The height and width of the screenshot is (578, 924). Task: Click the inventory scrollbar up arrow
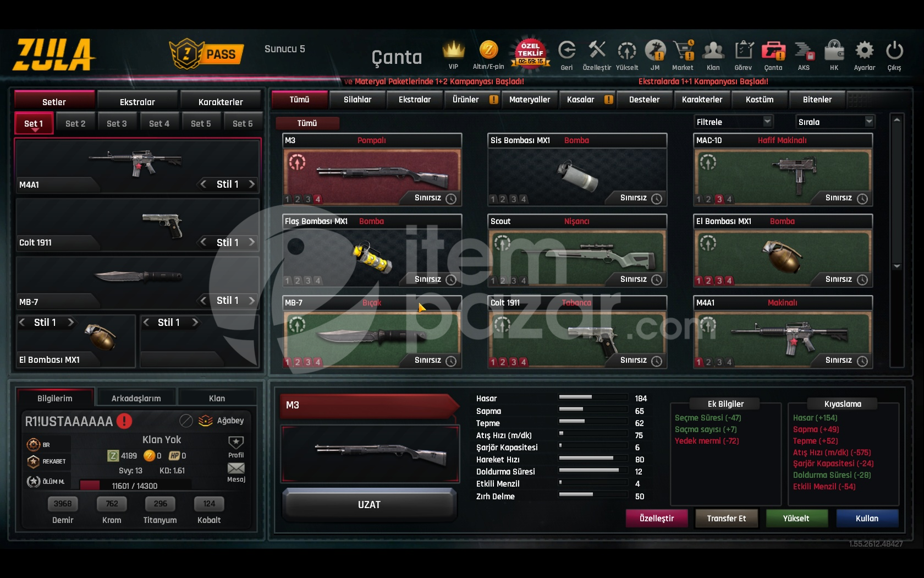click(x=897, y=120)
